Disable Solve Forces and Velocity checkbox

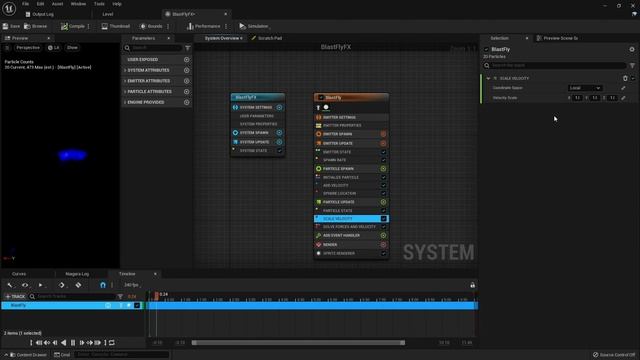(x=384, y=227)
